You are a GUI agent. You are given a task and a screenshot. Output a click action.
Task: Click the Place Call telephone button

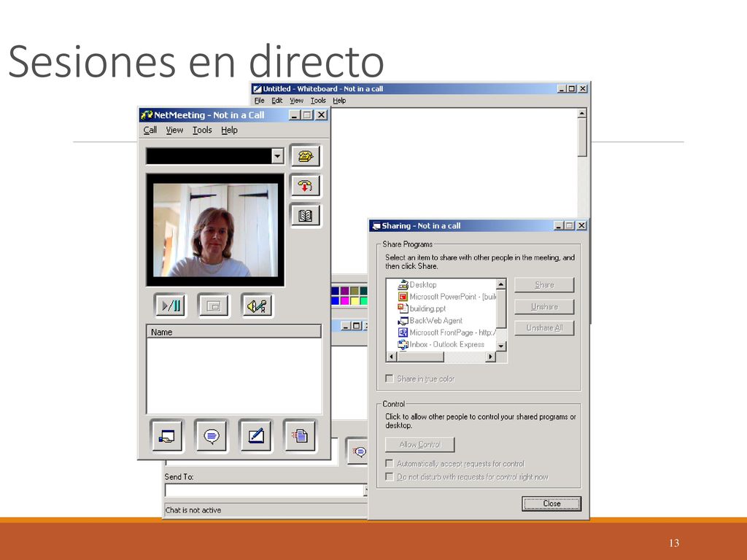[306, 156]
